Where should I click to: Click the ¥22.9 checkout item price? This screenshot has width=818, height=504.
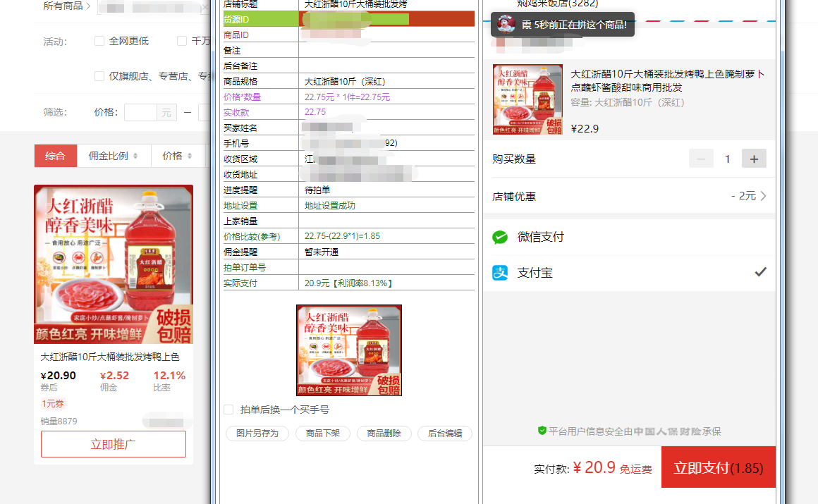tap(585, 129)
